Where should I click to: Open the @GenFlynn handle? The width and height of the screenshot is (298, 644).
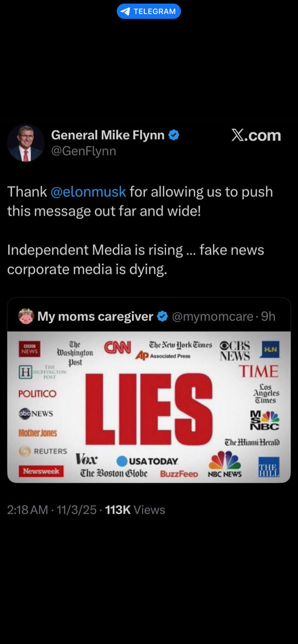coord(84,151)
